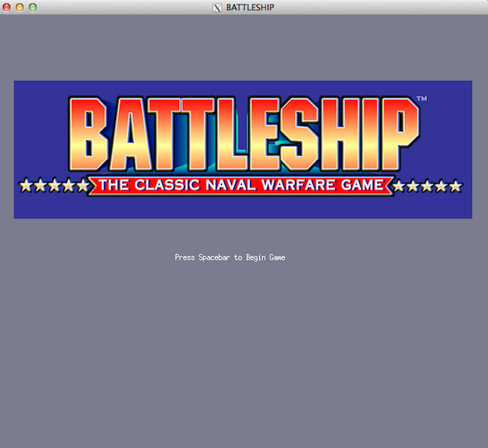
Task: Click the X11 icon in title bar
Action: 217,8
